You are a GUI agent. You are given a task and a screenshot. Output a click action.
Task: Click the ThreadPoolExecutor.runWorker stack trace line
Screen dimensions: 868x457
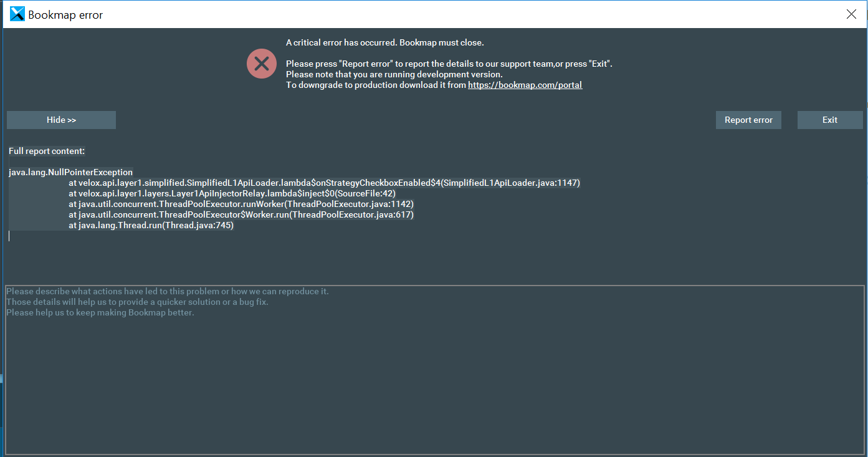click(x=241, y=204)
